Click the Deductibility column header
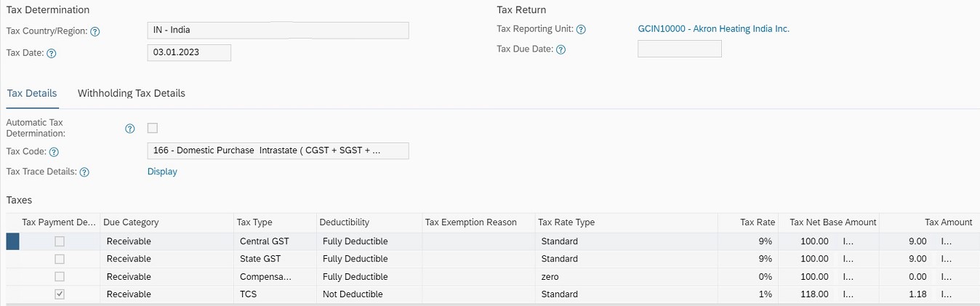Image resolution: width=980 pixels, height=306 pixels. pyautogui.click(x=368, y=222)
